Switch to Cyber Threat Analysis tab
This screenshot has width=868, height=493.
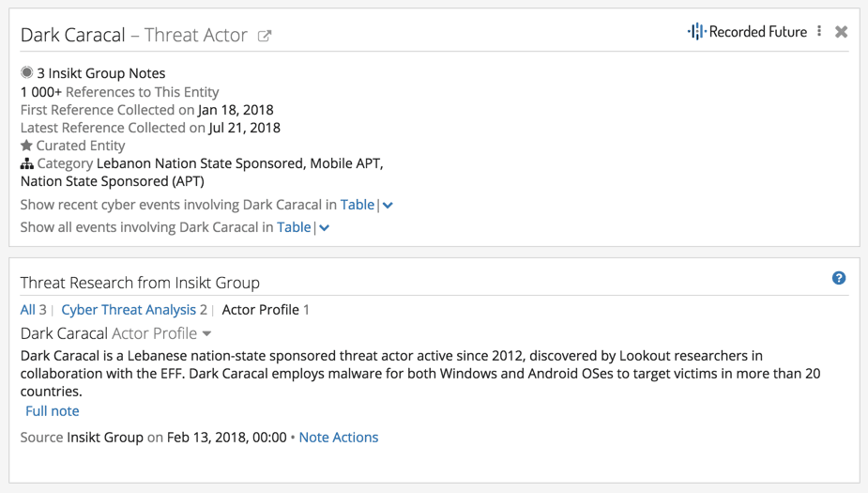tap(134, 310)
